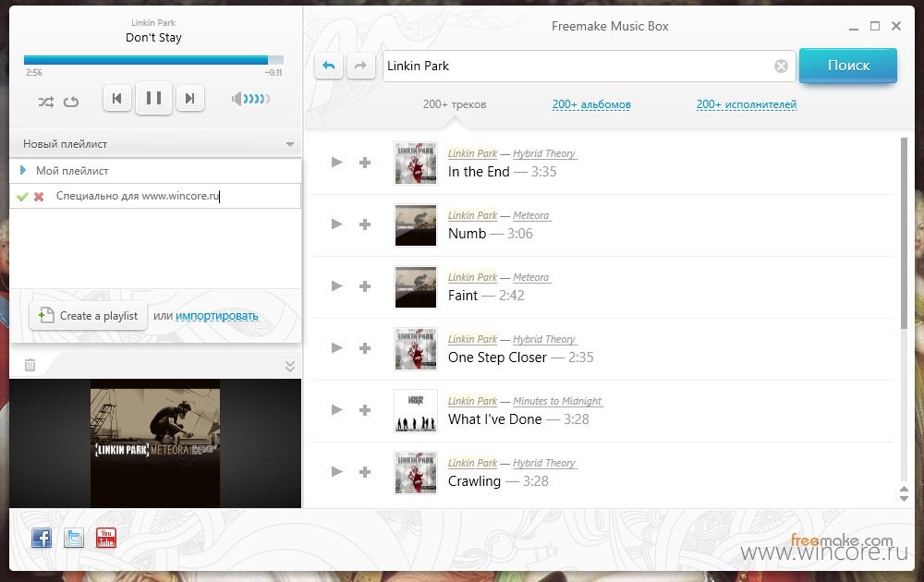The width and height of the screenshot is (924, 582).
Task: Mute the volume speaker icon
Action: [237, 98]
